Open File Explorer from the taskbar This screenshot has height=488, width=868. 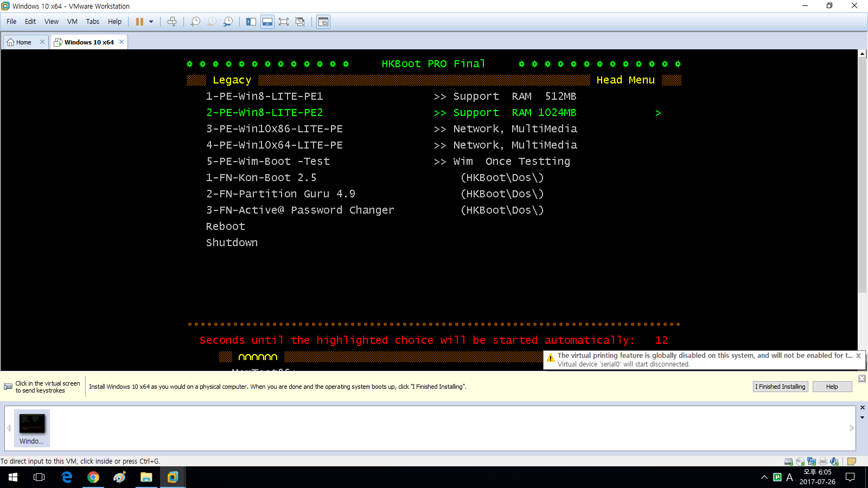(146, 477)
